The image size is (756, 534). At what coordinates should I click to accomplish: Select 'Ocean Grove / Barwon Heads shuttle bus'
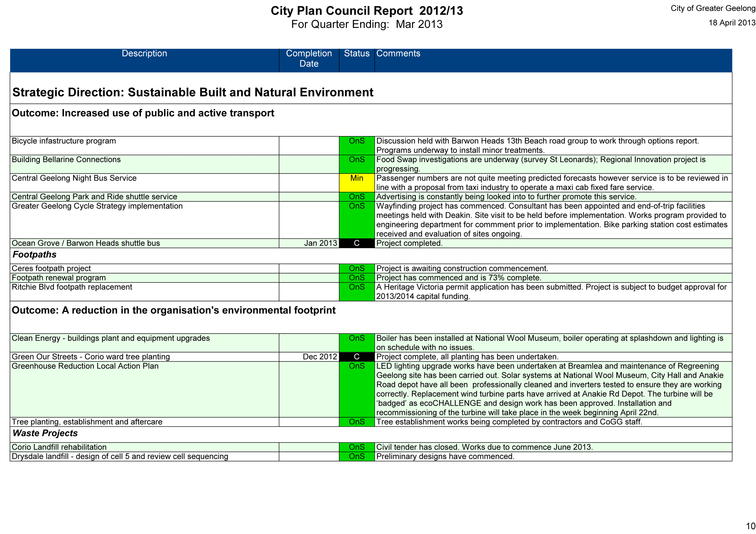pos(86,243)
